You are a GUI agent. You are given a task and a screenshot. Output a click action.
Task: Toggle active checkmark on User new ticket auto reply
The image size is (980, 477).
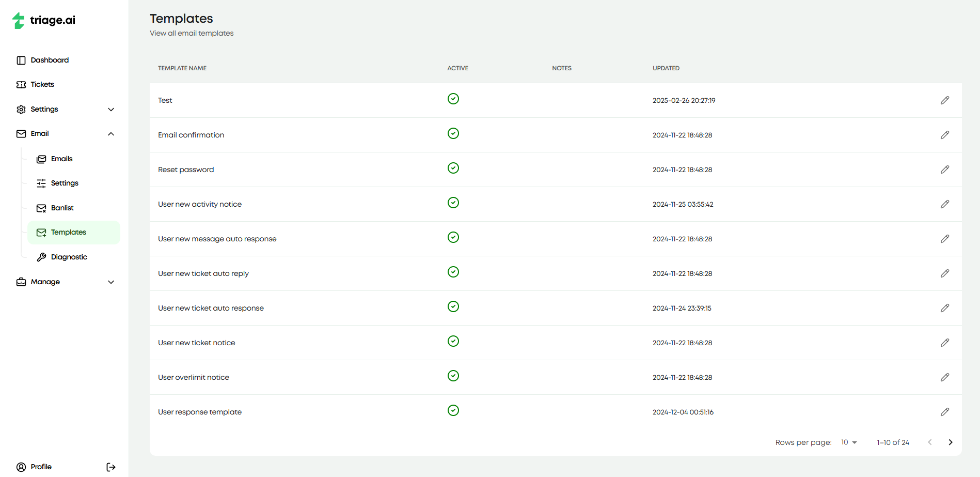[x=453, y=271]
